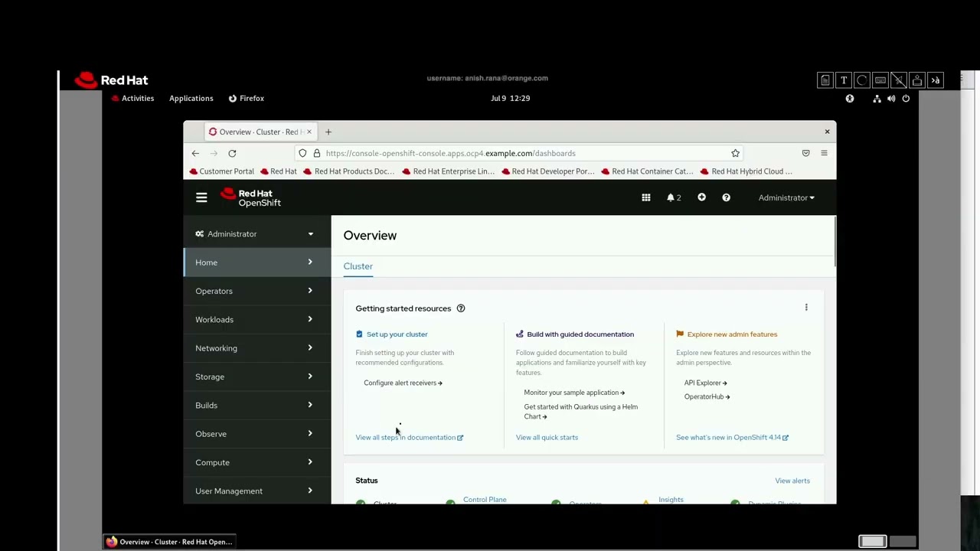Click the T text icon in remote toolbar
Image resolution: width=980 pixels, height=551 pixels.
tap(843, 80)
